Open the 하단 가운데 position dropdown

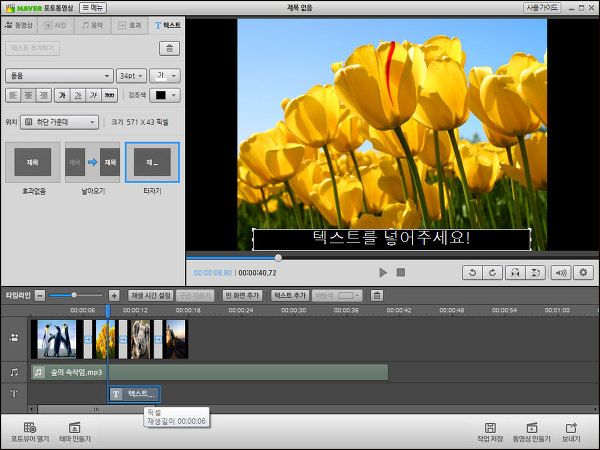point(59,122)
